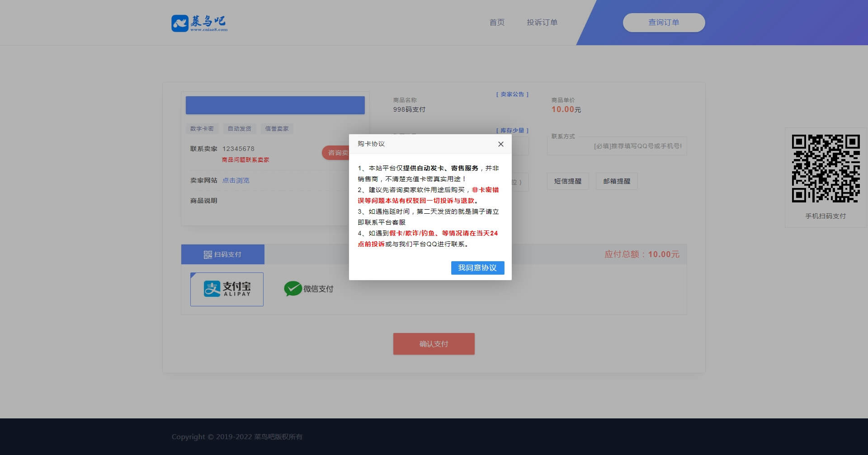Go to 首页 in navigation
The image size is (868, 455).
click(x=497, y=23)
